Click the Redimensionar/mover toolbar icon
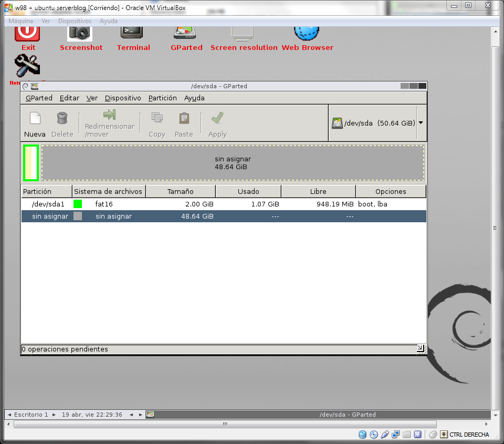 [x=110, y=115]
